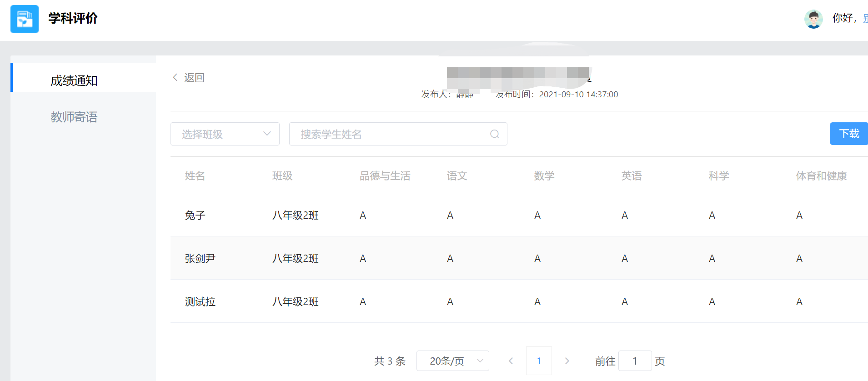Click the 前往 page number input box

click(635, 361)
